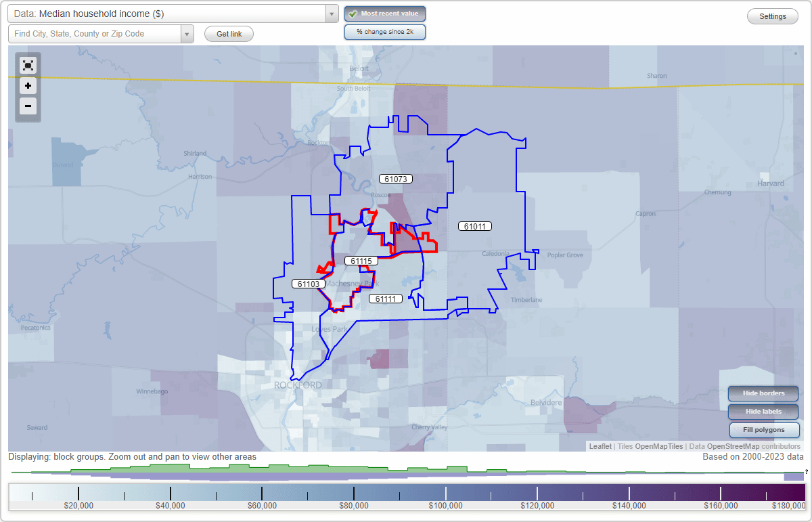Click the $180,000 mark on the color legend

(788, 505)
